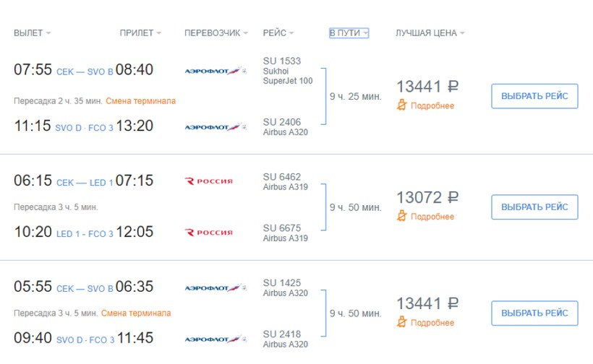The image size is (593, 364).
Task: Click the Rossiya logo for flight SU 6462
Action: point(210,181)
